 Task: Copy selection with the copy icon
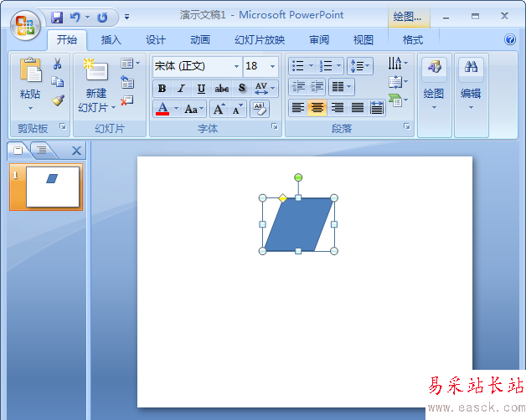click(57, 82)
